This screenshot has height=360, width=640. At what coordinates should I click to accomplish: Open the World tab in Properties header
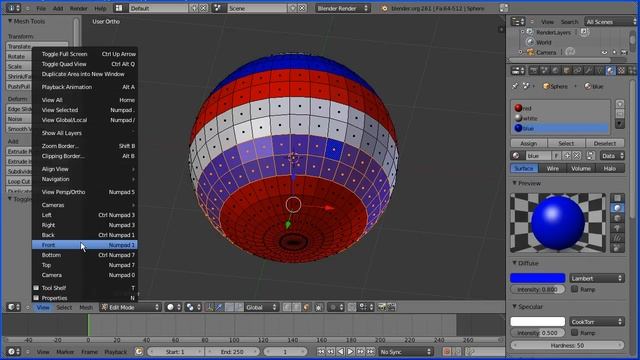555,71
